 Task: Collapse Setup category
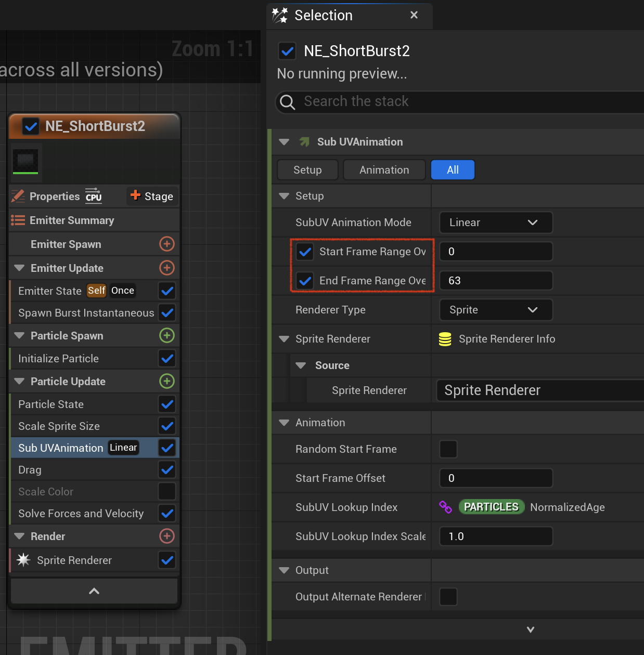284,196
